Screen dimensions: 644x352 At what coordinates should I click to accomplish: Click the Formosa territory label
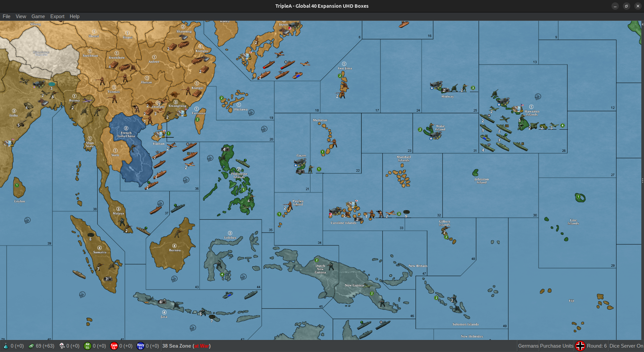[x=199, y=113]
